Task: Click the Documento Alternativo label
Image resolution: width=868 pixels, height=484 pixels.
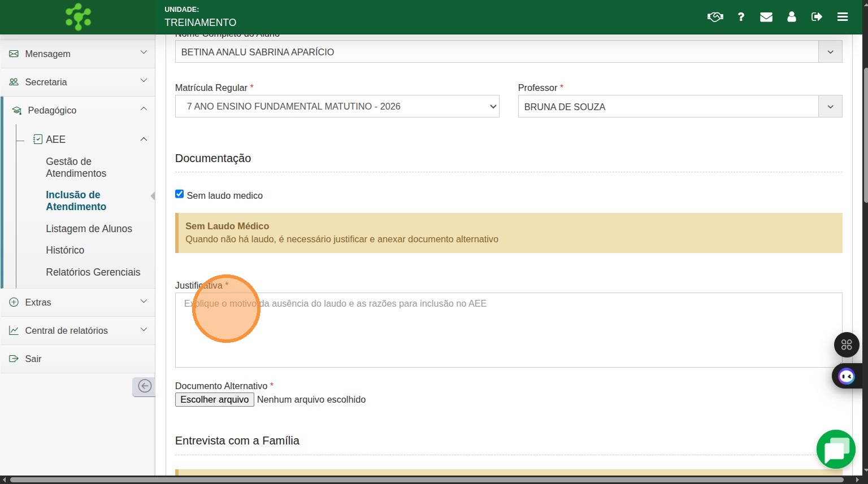Action: 222,386
